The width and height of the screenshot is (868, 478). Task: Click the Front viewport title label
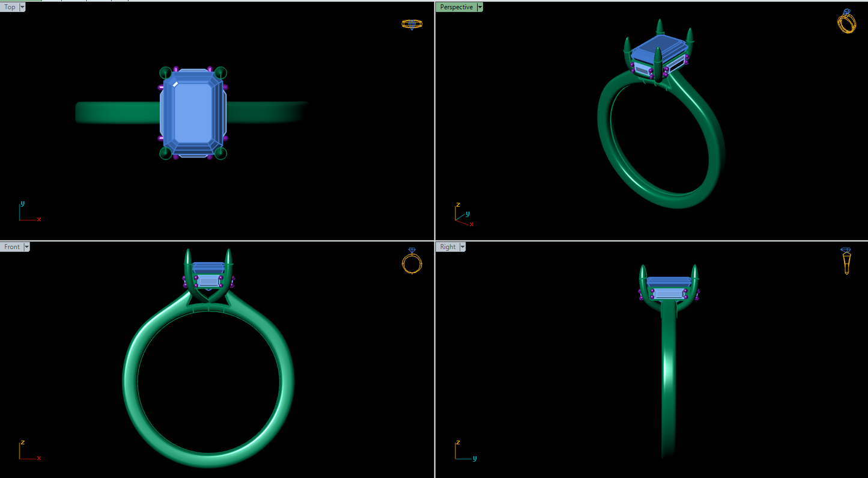pyautogui.click(x=12, y=247)
